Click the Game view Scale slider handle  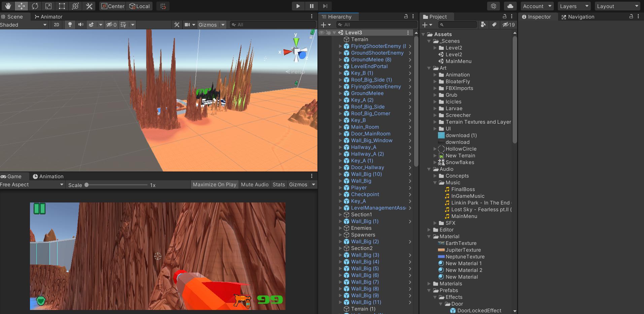click(x=87, y=185)
